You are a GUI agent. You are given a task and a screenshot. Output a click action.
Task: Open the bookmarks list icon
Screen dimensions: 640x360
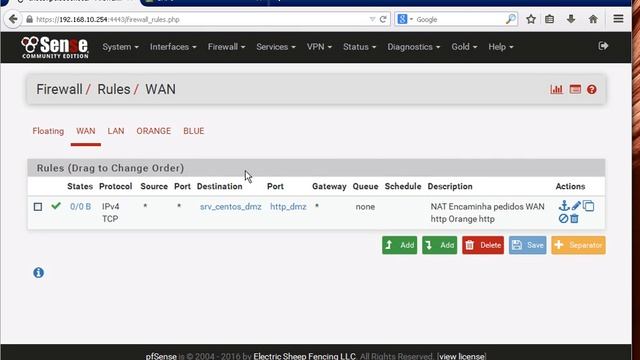[x=549, y=19]
